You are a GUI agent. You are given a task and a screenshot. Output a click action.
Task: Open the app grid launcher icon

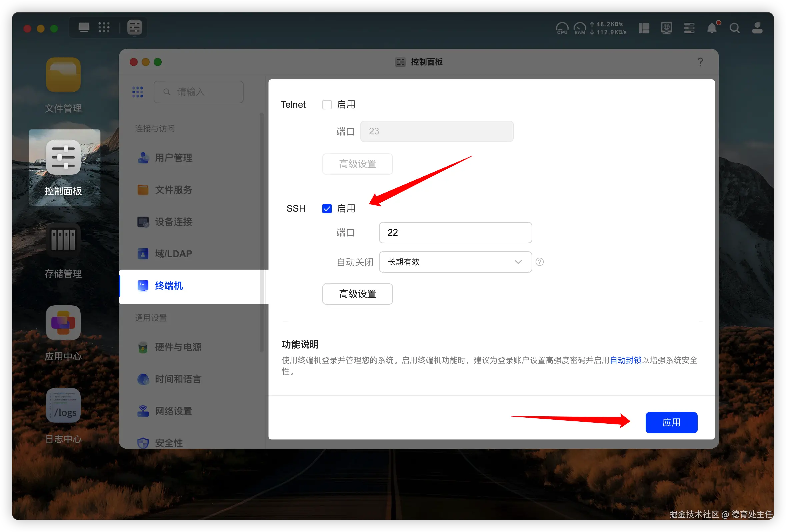pos(104,27)
